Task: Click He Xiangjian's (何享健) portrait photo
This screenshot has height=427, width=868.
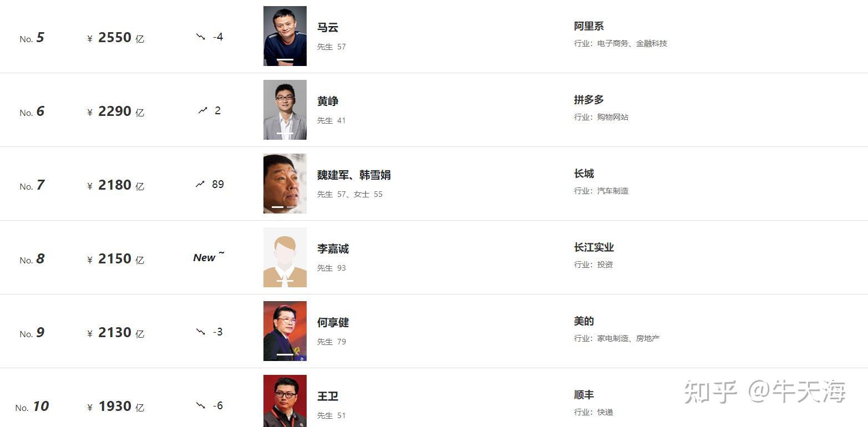Action: [x=285, y=331]
